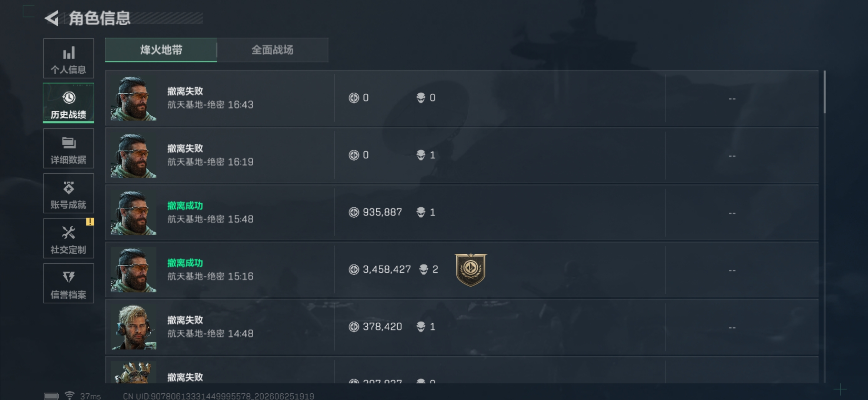Screen dimensions: 868x400
Task: Click the 3,458,427 loot value entry
Action: (x=380, y=269)
